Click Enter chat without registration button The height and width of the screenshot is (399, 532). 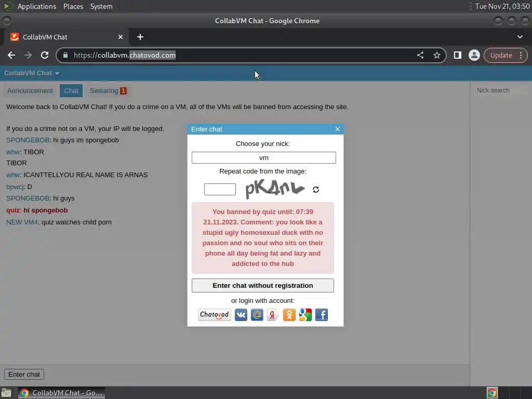click(262, 285)
